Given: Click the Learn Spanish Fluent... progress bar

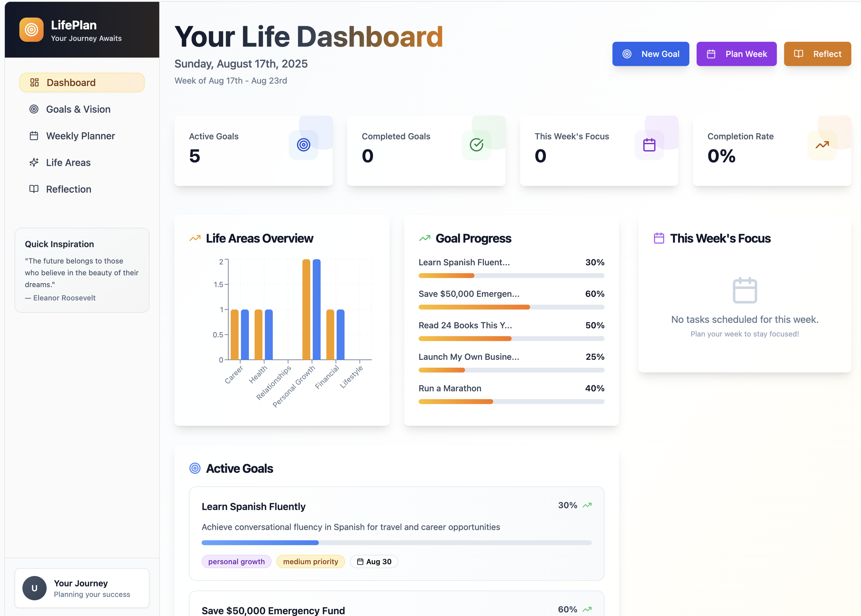Looking at the screenshot, I should tap(511, 276).
